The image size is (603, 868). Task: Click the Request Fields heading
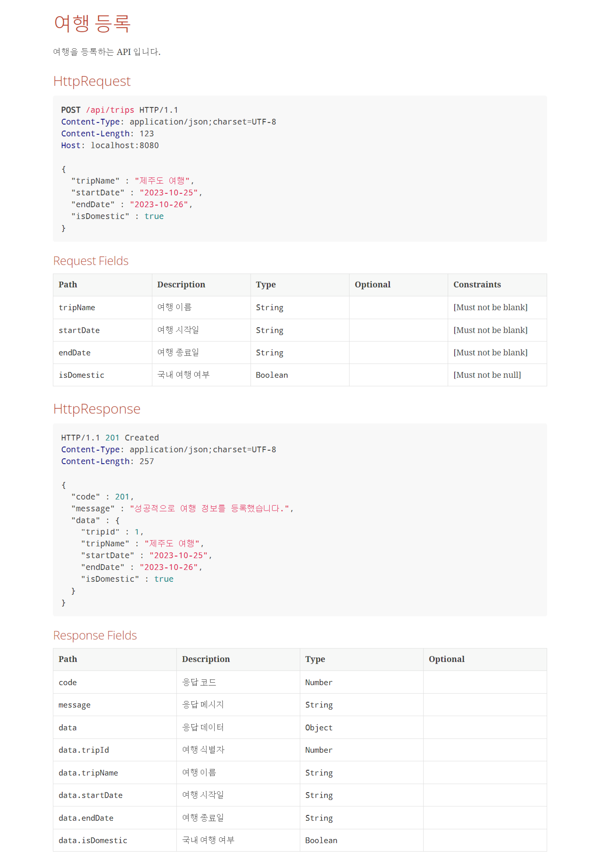click(91, 261)
